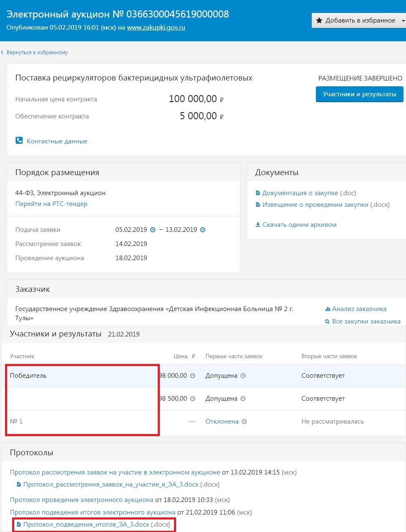Click clock icon after end date 13.02.2019

pyautogui.click(x=203, y=230)
